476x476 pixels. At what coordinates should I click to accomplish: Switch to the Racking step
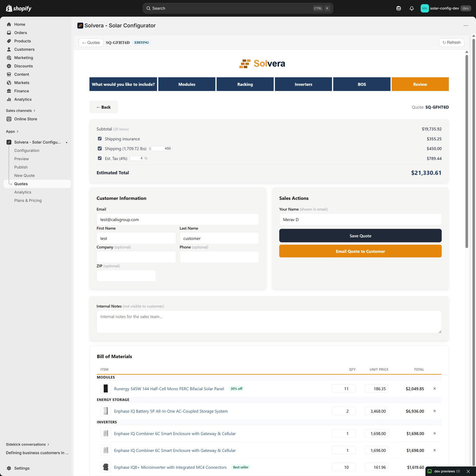pos(245,84)
